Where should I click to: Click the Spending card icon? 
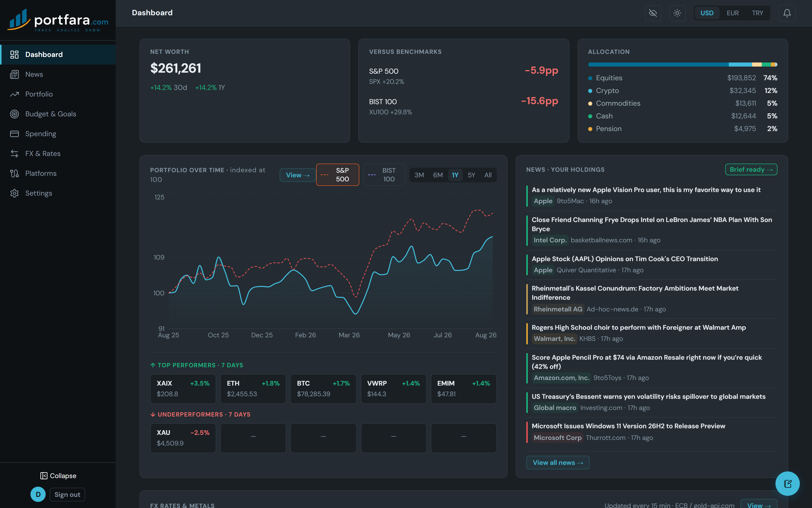[x=14, y=134]
